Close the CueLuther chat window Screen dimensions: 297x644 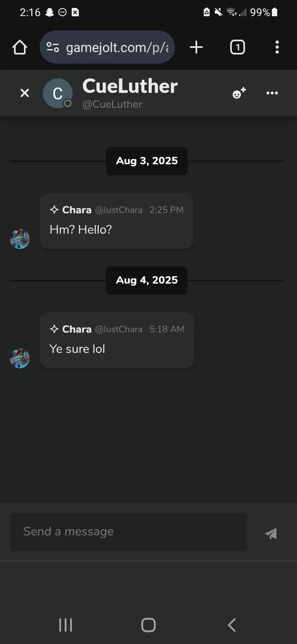point(25,93)
